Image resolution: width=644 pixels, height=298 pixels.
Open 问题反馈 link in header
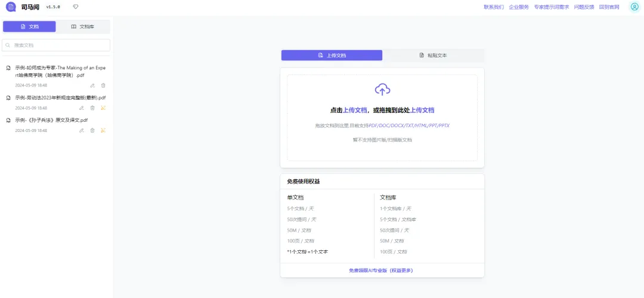584,7
